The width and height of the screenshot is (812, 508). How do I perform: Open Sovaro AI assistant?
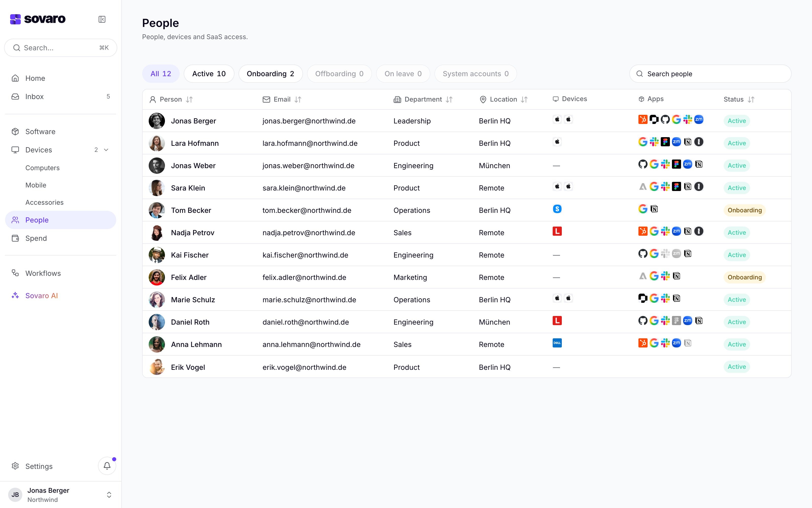pos(60,296)
